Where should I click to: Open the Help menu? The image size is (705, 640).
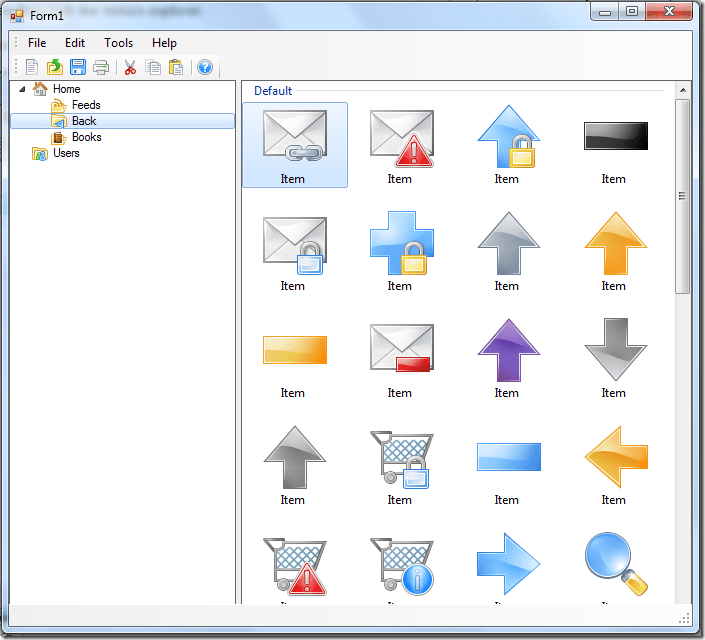(x=164, y=43)
